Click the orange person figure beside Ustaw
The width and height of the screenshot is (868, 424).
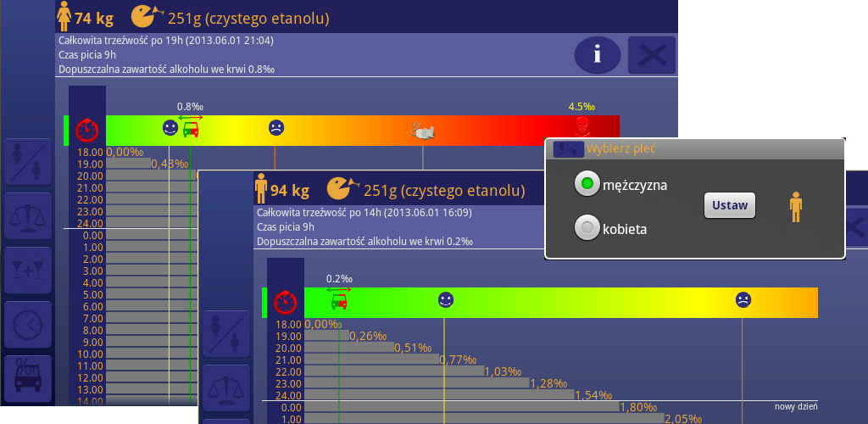795,206
